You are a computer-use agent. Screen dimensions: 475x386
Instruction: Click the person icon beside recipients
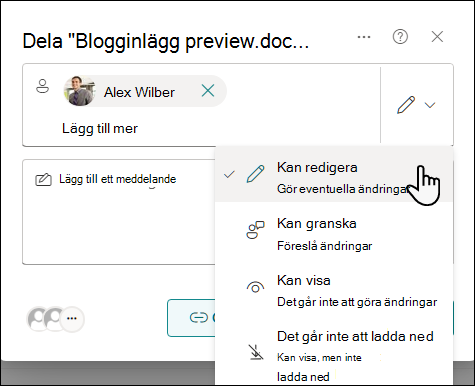coord(42,86)
